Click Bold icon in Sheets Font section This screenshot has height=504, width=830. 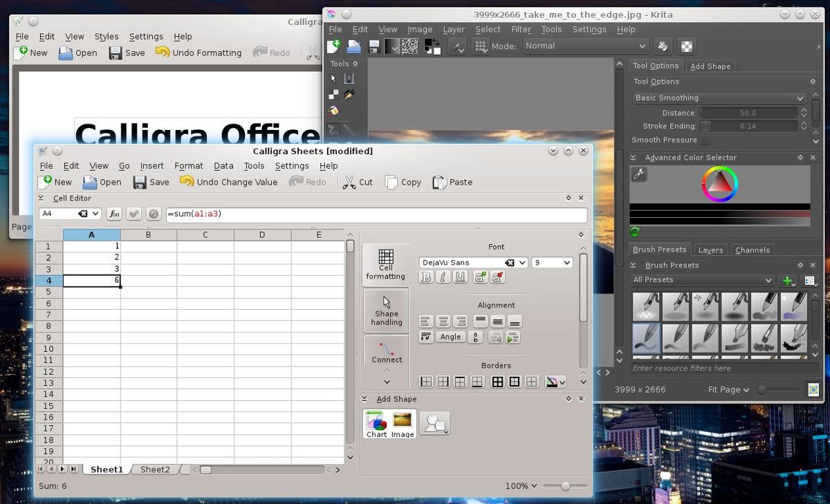(426, 277)
